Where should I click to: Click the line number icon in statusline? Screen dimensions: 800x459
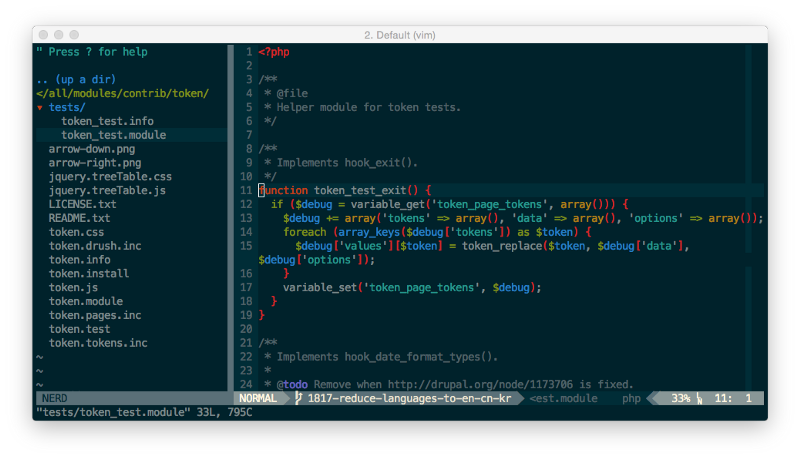coord(699,399)
